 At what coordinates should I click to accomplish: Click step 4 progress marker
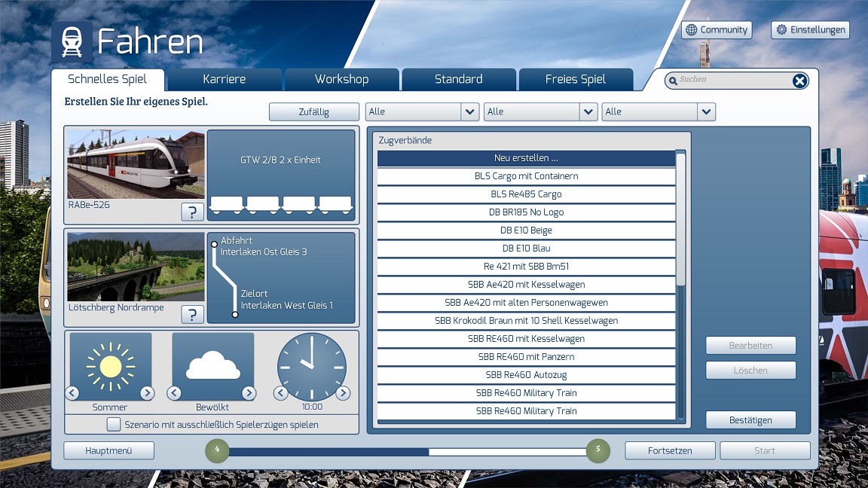coord(217,450)
